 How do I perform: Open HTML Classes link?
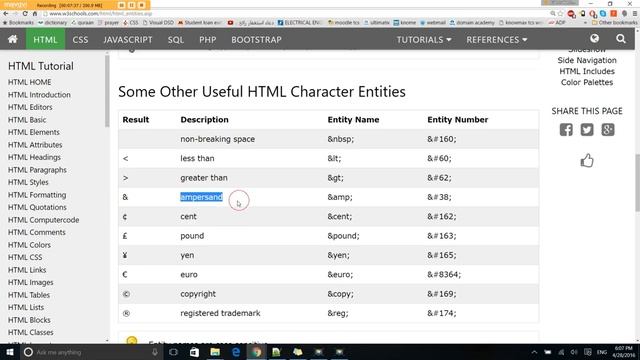(x=31, y=332)
